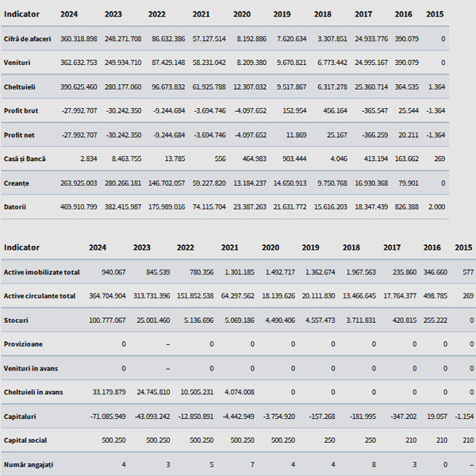The width and height of the screenshot is (476, 476).
Task: Click Cheltuieli în avans 2021 value 4.074.008
Action: [240, 392]
